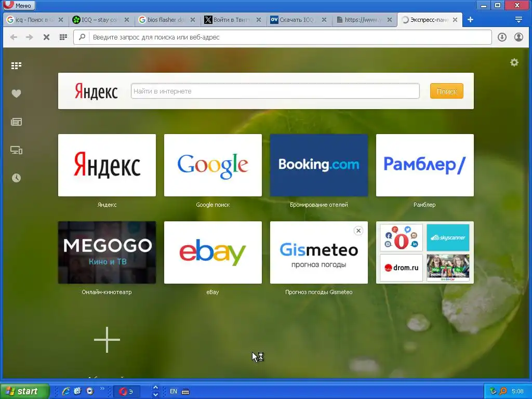532x399 pixels.
Task: Click the magnifier icon in the address bar
Action: pyautogui.click(x=82, y=37)
